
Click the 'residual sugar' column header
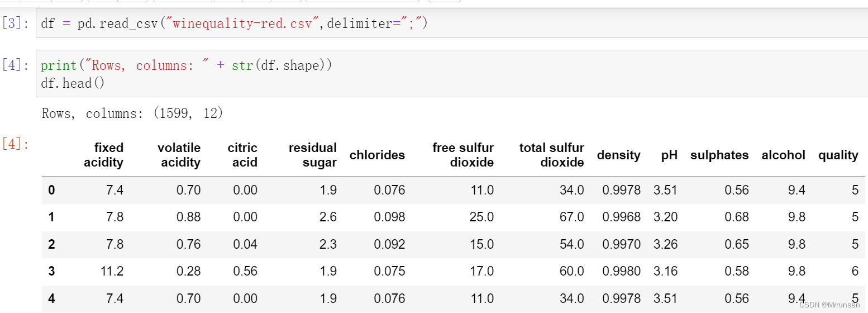[313, 155]
